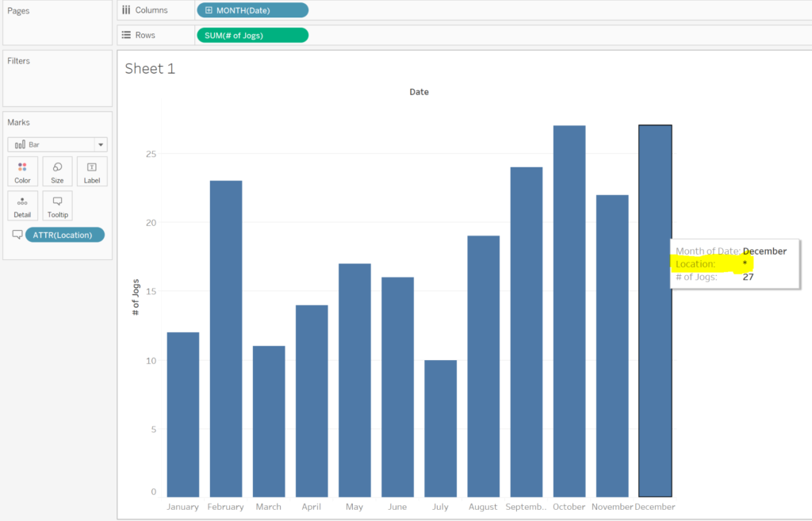Open the Size marks card
812x521 pixels.
(57, 171)
